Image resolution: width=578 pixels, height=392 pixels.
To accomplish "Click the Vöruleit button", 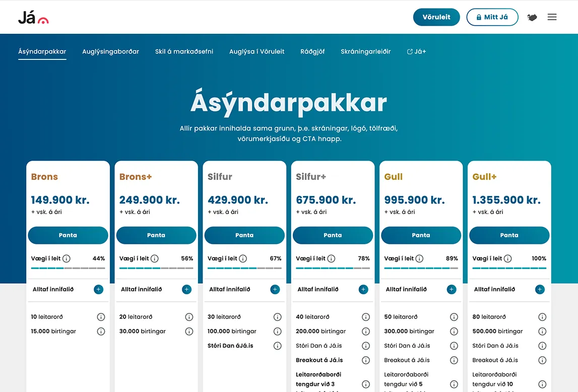I will click(x=436, y=17).
